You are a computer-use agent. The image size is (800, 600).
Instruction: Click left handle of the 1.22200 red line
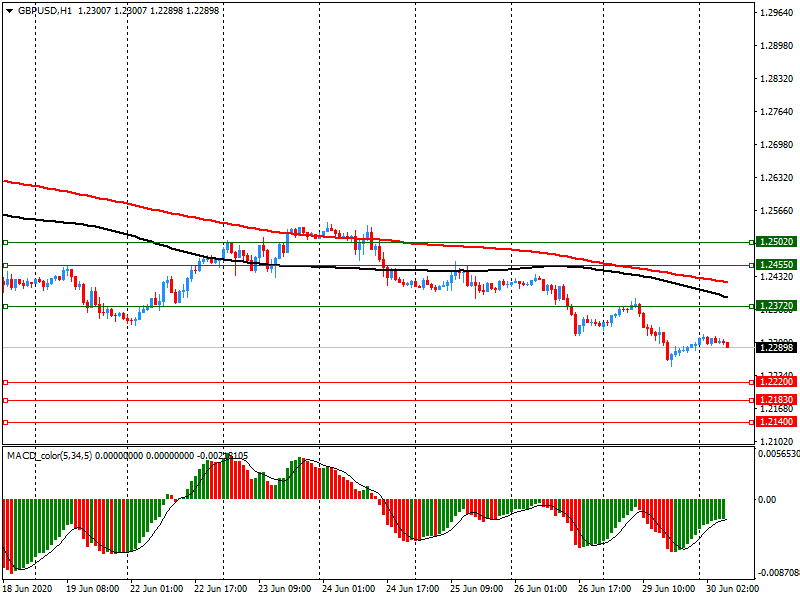coord(6,382)
